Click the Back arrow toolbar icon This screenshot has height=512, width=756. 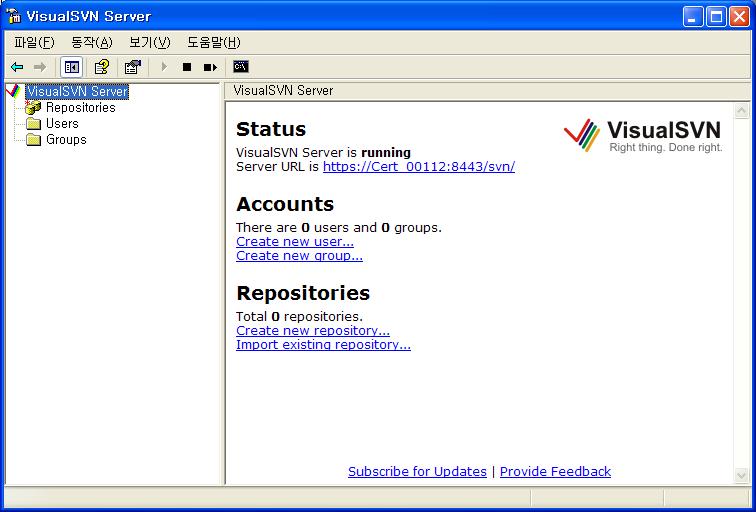click(x=17, y=67)
